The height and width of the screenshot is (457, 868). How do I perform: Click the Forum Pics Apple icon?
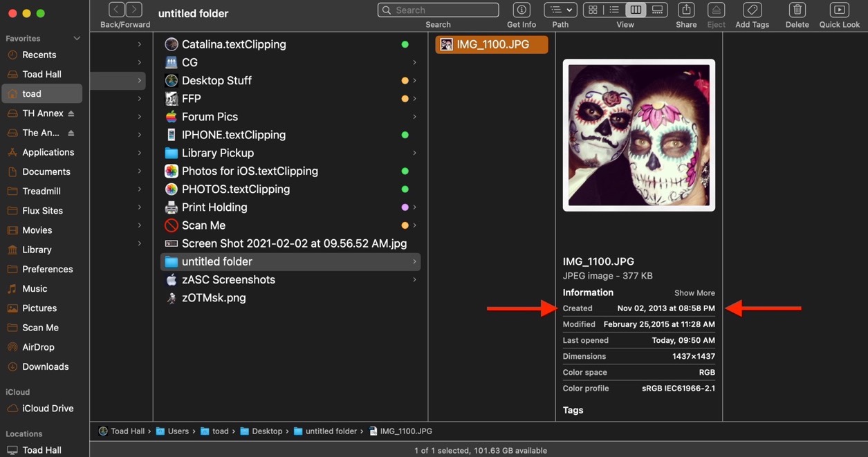click(x=171, y=117)
